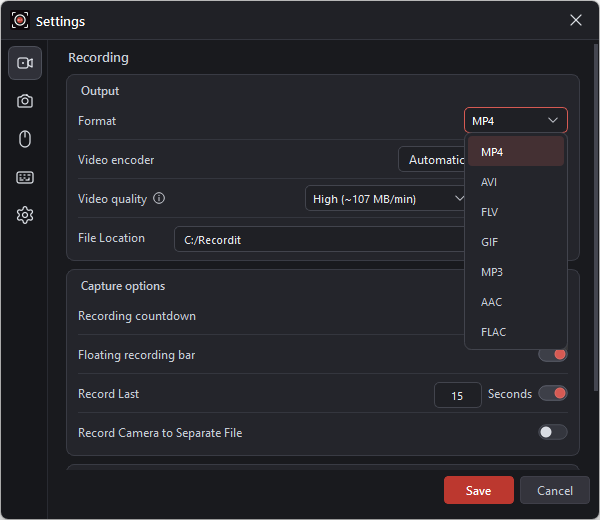This screenshot has width=600, height=520.
Task: Open the Keyboard hotkeys sidebar tab
Action: coord(25,177)
